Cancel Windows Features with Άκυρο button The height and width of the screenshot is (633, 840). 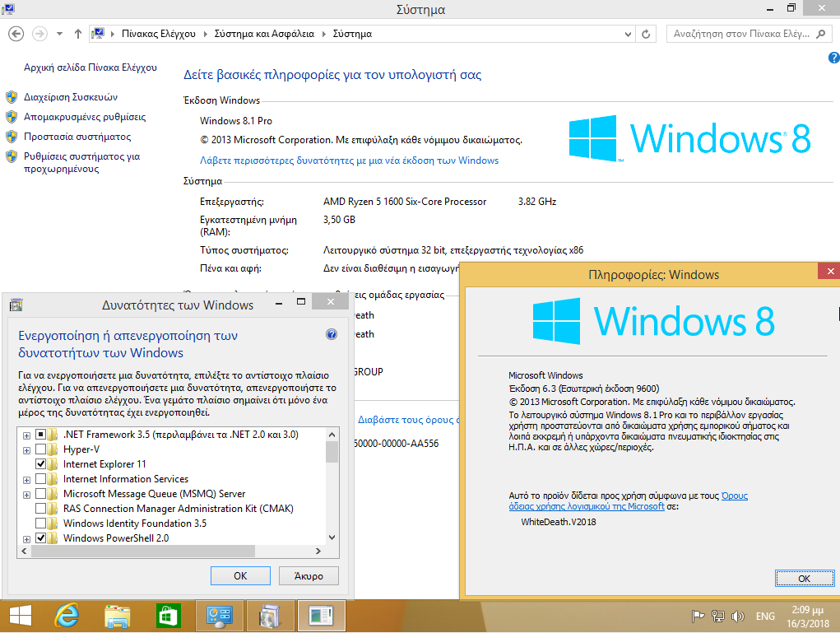(x=309, y=575)
